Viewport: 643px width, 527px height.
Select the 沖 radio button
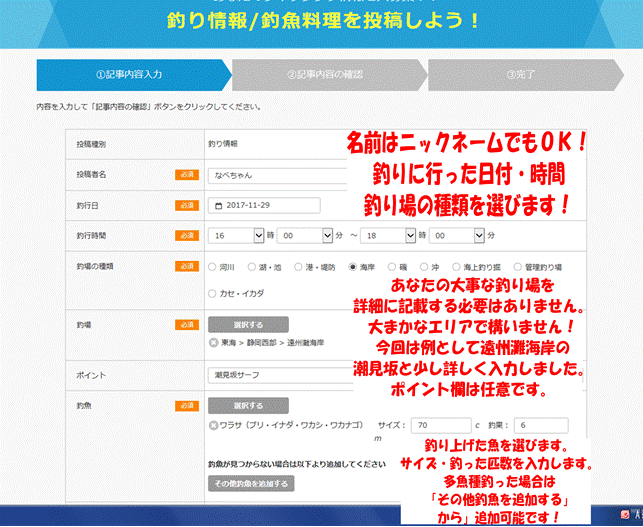(x=424, y=267)
